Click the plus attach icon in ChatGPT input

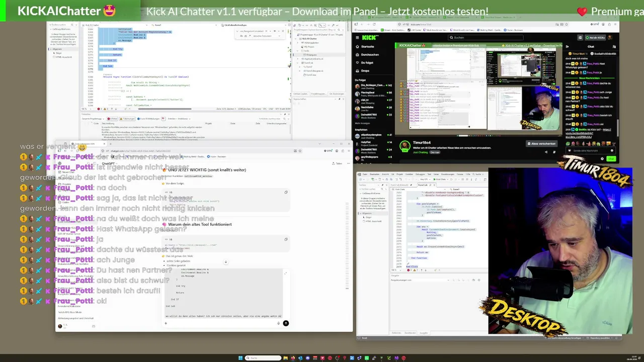(166, 323)
